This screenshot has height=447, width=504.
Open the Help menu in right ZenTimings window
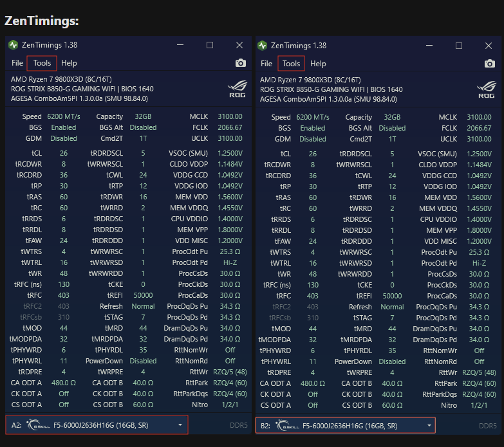pyautogui.click(x=318, y=64)
